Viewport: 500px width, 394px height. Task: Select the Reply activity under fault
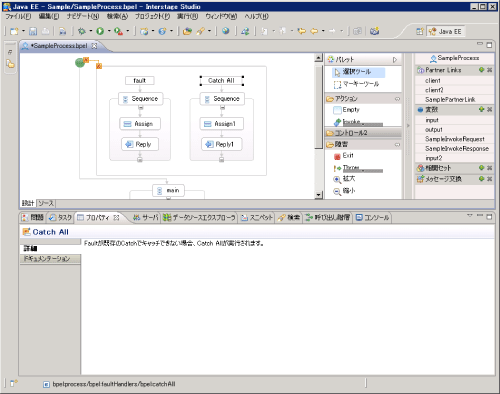pyautogui.click(x=140, y=144)
